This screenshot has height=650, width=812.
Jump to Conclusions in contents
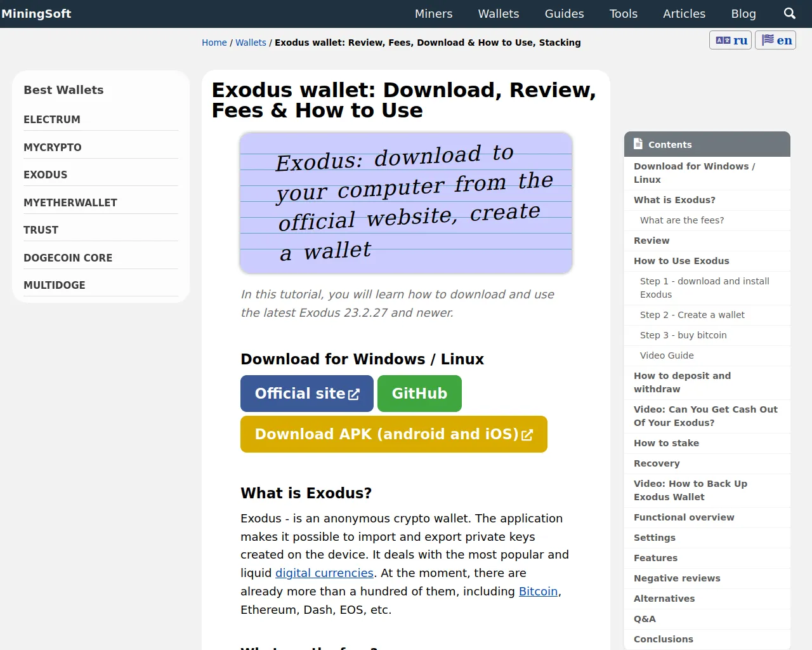(707, 639)
